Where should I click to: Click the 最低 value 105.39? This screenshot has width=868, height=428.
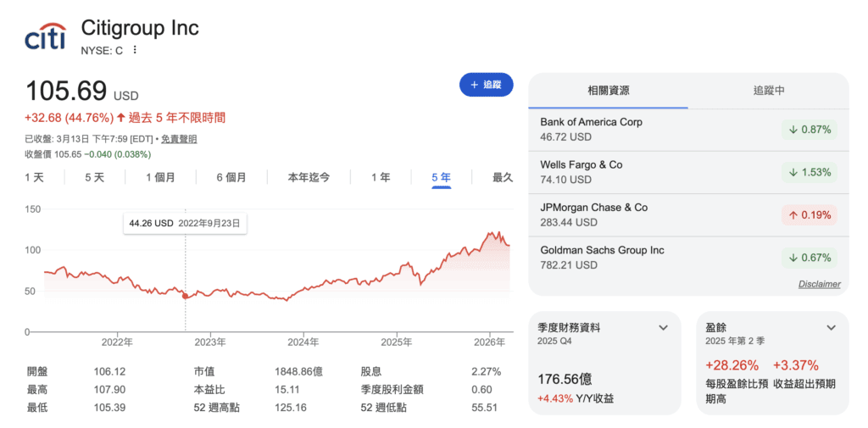109,408
